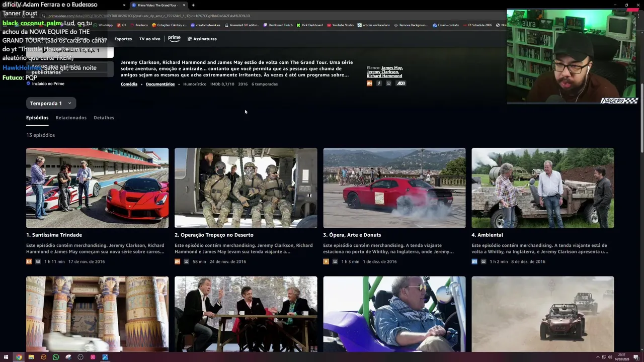Screen dimensions: 644x362
Task: Open the YouTube Studio bookmark
Action: 340,25
